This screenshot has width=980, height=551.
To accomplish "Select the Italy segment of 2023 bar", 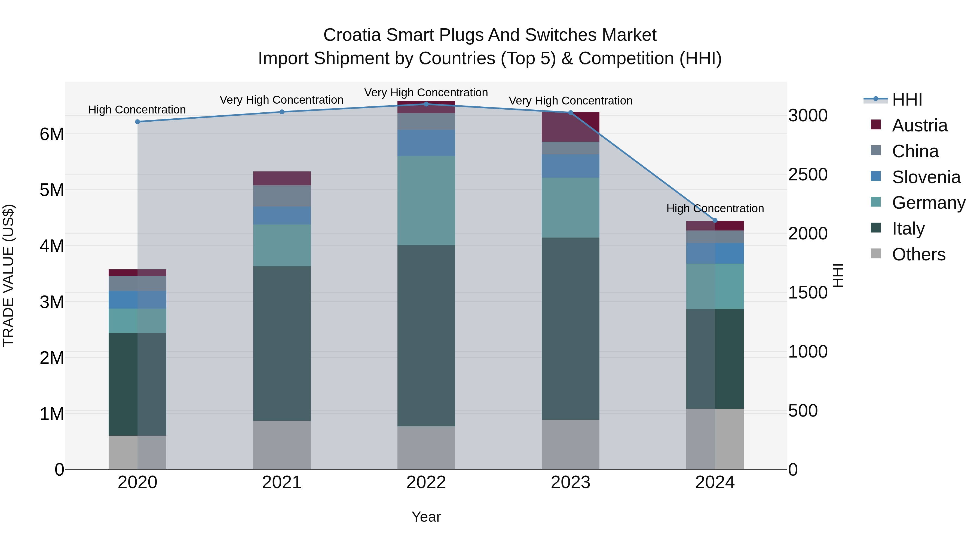I will coord(571,329).
